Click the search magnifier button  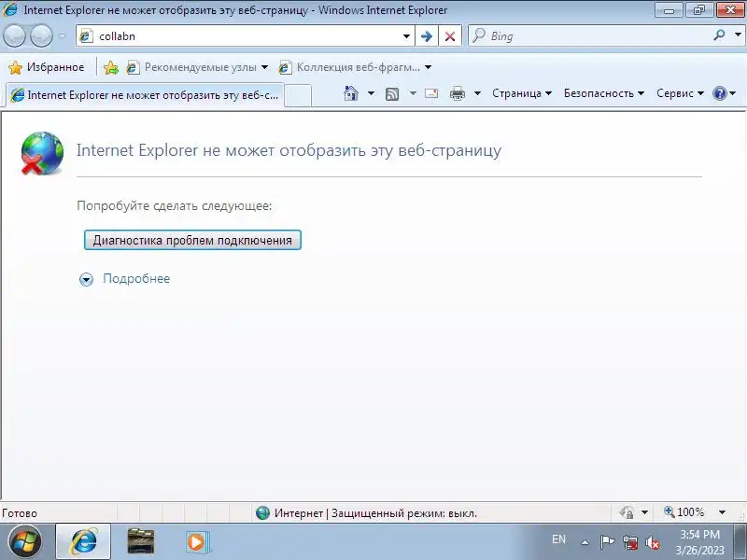pos(719,35)
